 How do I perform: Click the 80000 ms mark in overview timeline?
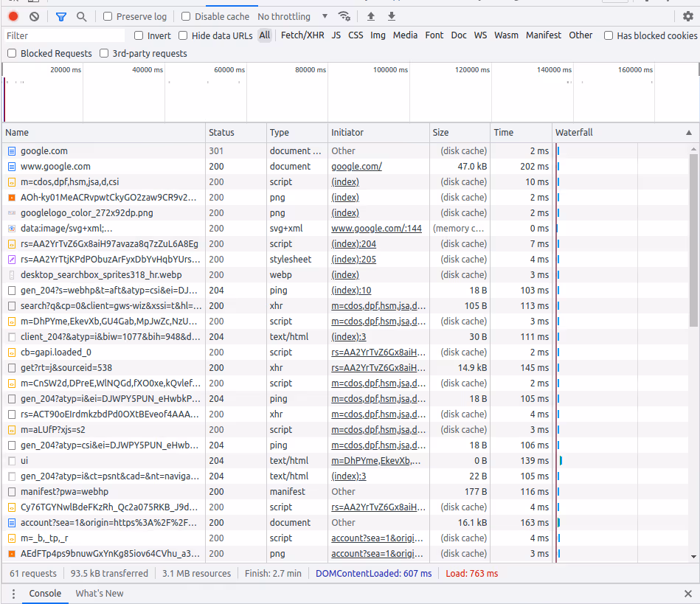(x=311, y=70)
